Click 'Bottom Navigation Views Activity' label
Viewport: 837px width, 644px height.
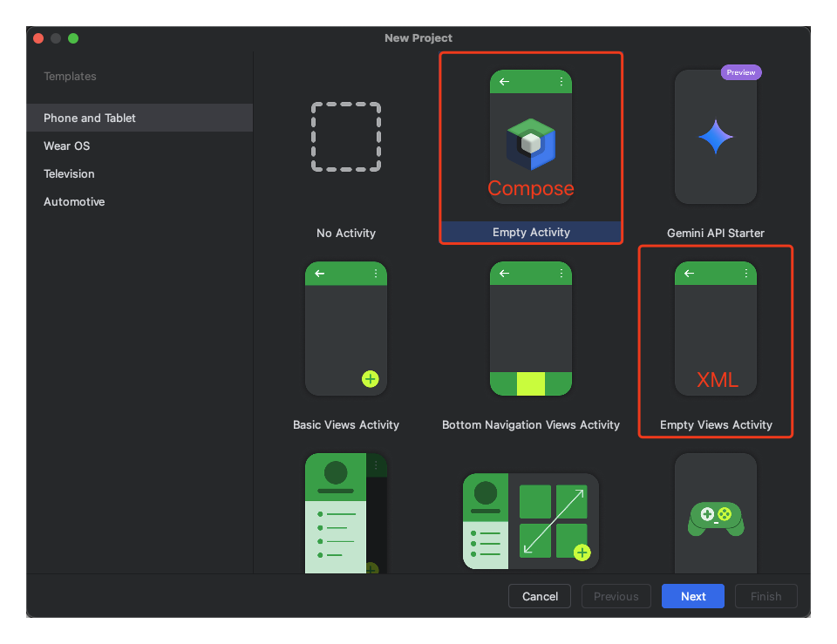(531, 424)
